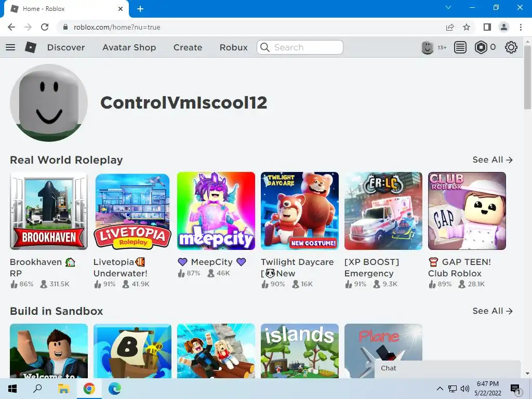Select the Home - Roblox tab
The image size is (532, 399).
pyautogui.click(x=66, y=9)
